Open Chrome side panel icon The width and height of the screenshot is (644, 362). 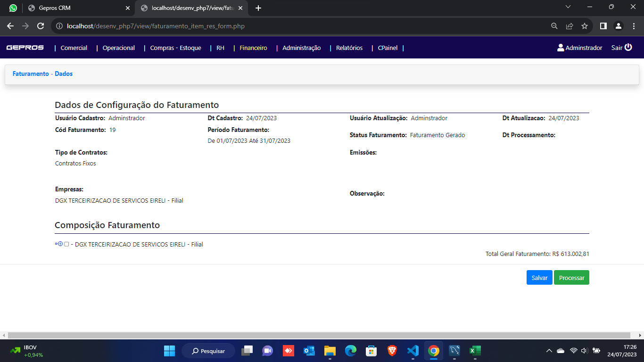[603, 26]
